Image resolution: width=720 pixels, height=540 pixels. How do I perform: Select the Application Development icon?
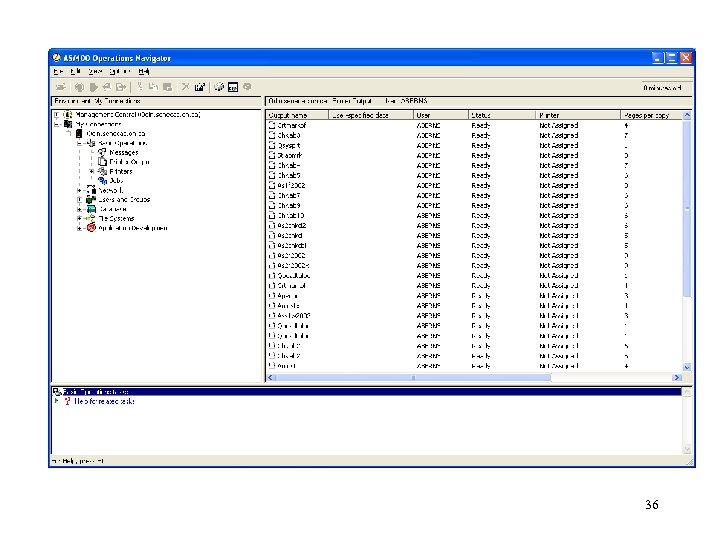(x=91, y=228)
